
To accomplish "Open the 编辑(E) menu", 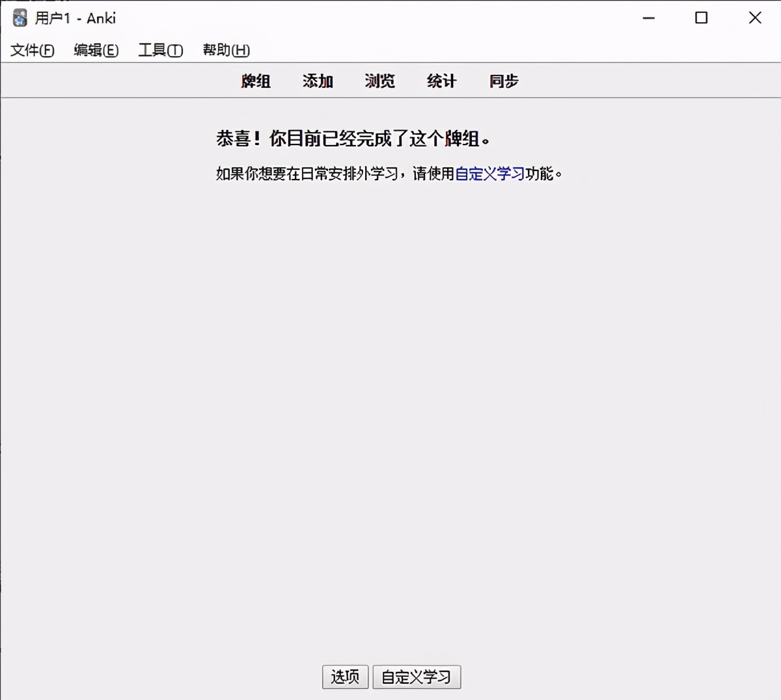I will coord(96,50).
